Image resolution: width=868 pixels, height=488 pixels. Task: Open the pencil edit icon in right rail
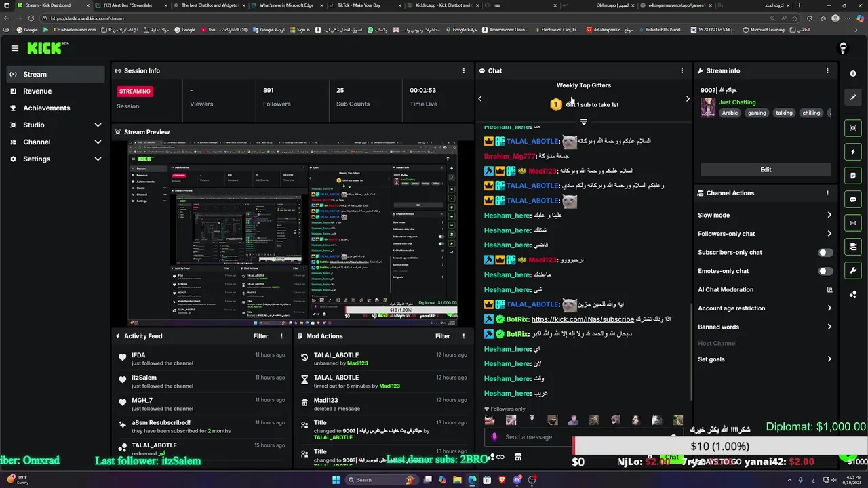pos(853,98)
